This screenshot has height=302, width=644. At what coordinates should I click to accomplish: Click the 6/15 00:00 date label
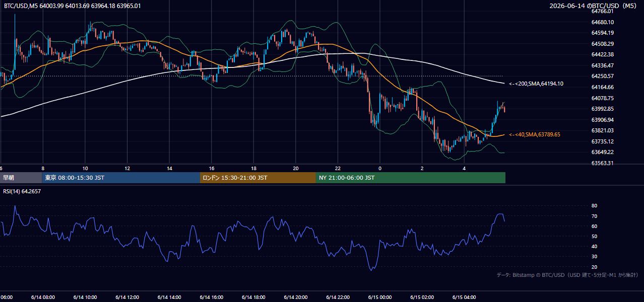[x=380, y=297]
